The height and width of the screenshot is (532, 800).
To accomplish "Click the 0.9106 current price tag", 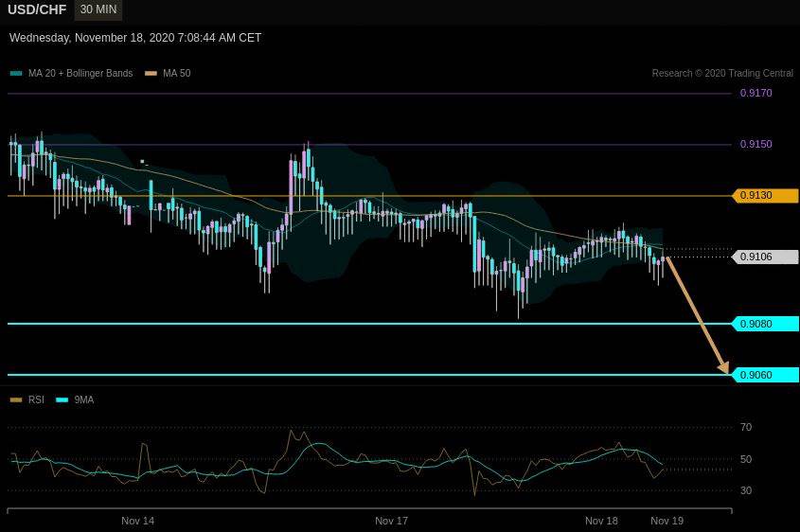I will point(765,257).
